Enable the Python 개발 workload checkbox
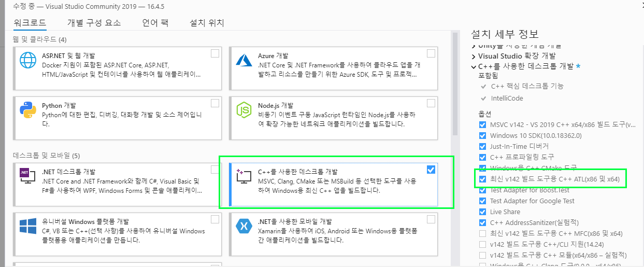Viewport: 644px width, 267px height. [215, 103]
